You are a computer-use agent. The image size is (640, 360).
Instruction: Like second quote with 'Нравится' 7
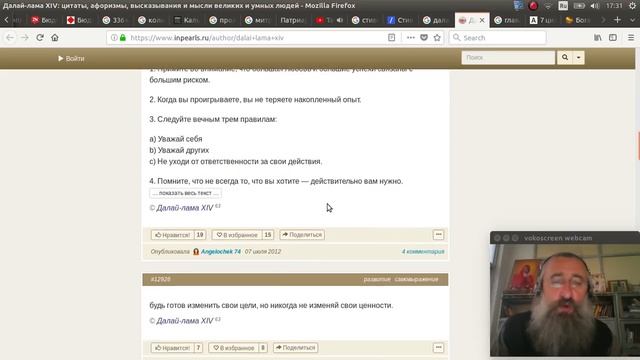point(176,348)
